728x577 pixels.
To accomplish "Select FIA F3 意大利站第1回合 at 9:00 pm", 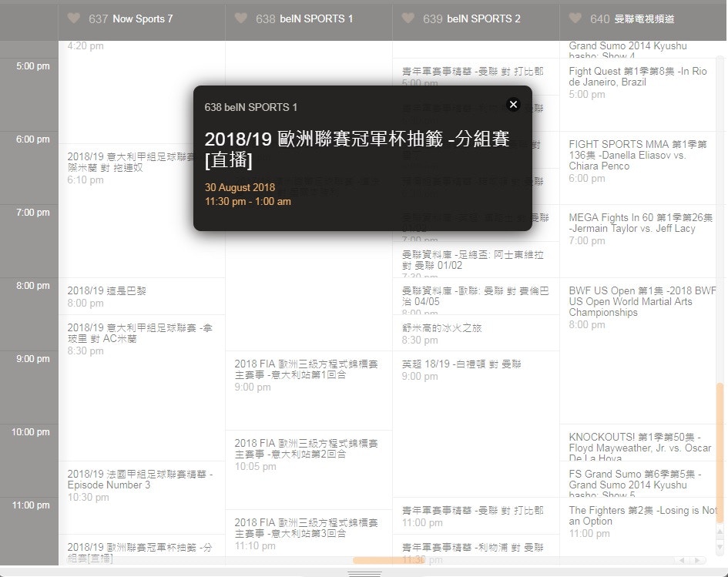I will tap(308, 374).
